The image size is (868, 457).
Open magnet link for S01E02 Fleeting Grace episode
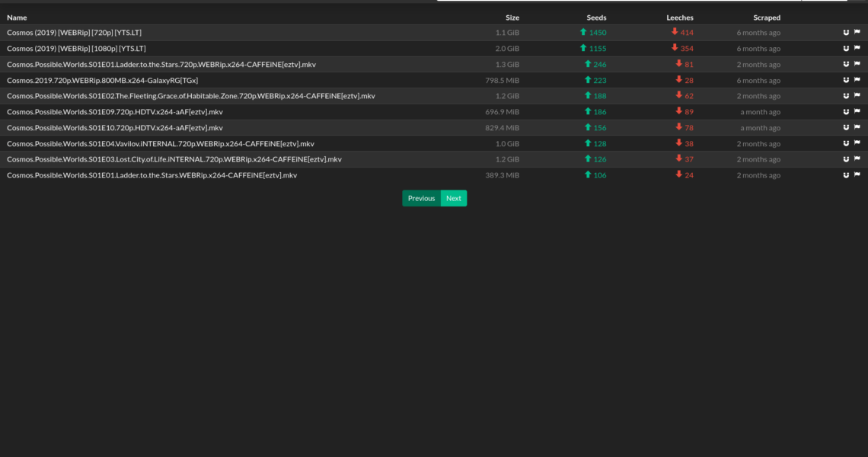[846, 96]
